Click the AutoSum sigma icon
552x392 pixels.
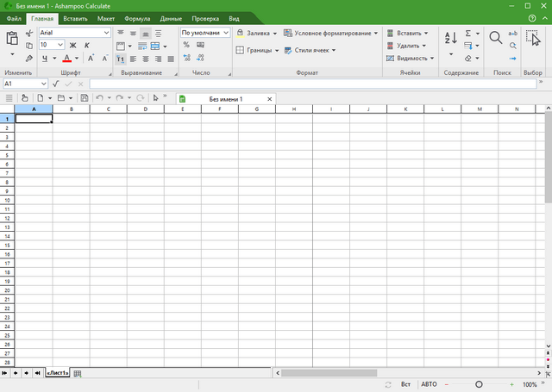(x=469, y=33)
